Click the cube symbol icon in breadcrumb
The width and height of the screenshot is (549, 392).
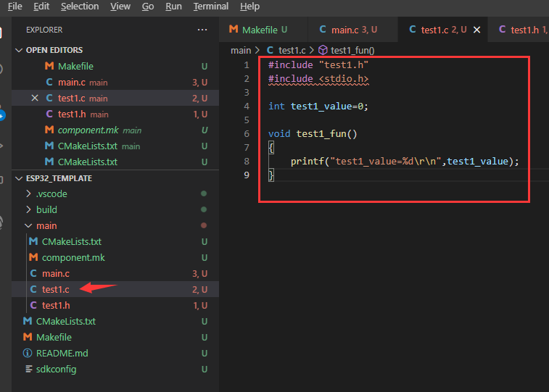coord(323,50)
